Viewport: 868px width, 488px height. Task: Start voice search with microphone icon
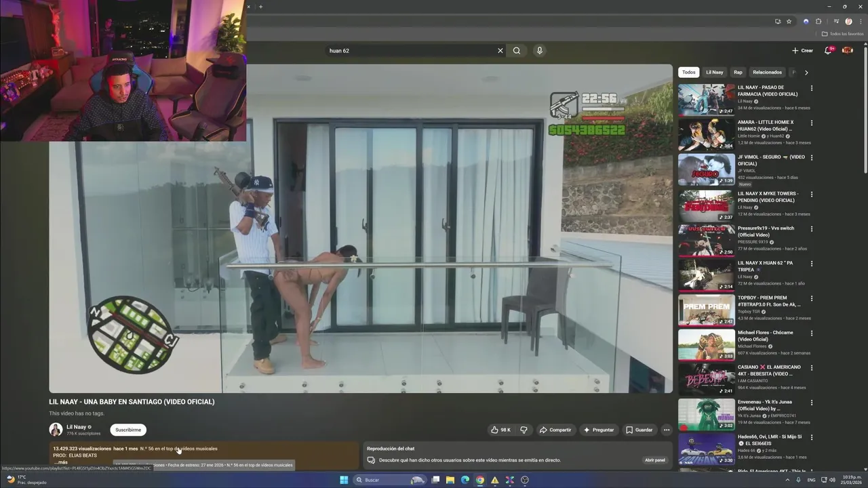[x=539, y=50]
